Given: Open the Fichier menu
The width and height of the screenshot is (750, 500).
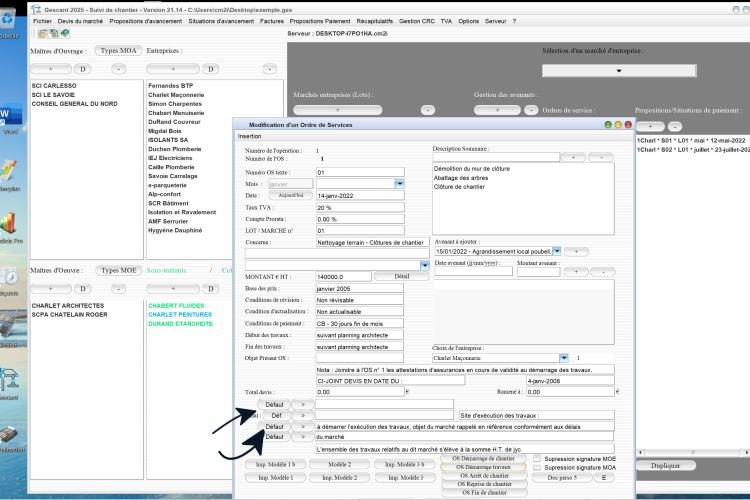Looking at the screenshot, I should pyautogui.click(x=42, y=21).
